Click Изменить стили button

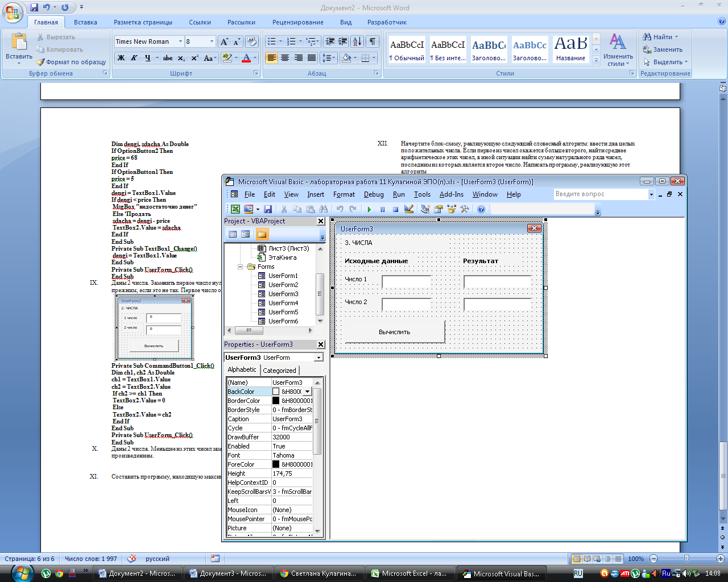point(618,50)
